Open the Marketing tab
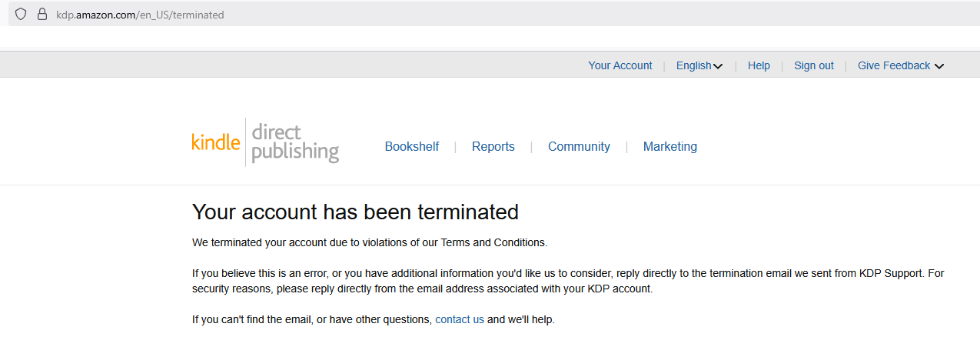 [x=670, y=147]
